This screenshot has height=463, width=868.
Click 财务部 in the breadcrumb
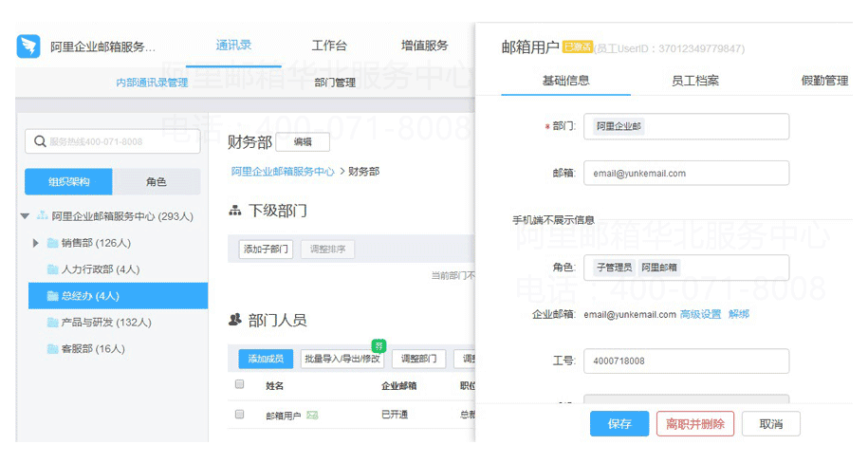pyautogui.click(x=363, y=172)
